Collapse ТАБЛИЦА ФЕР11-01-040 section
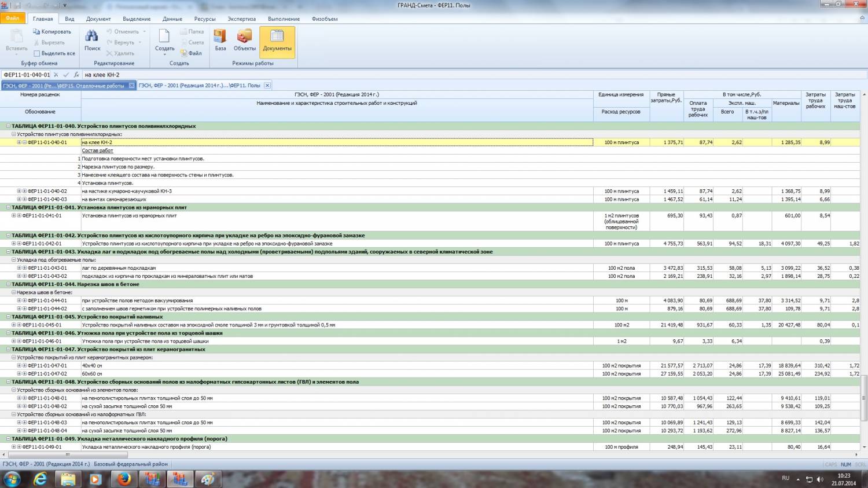Viewport: 868px width, 488px height. 8,126
